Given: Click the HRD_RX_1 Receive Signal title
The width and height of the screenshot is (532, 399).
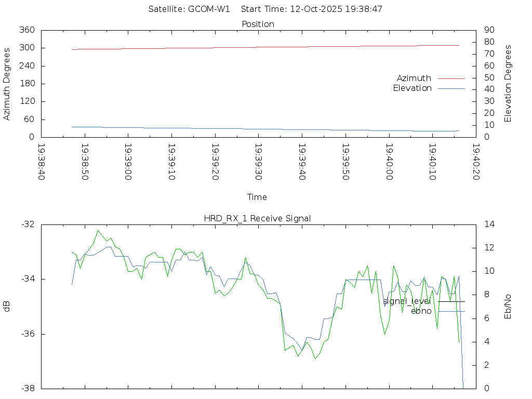Looking at the screenshot, I should click(257, 218).
